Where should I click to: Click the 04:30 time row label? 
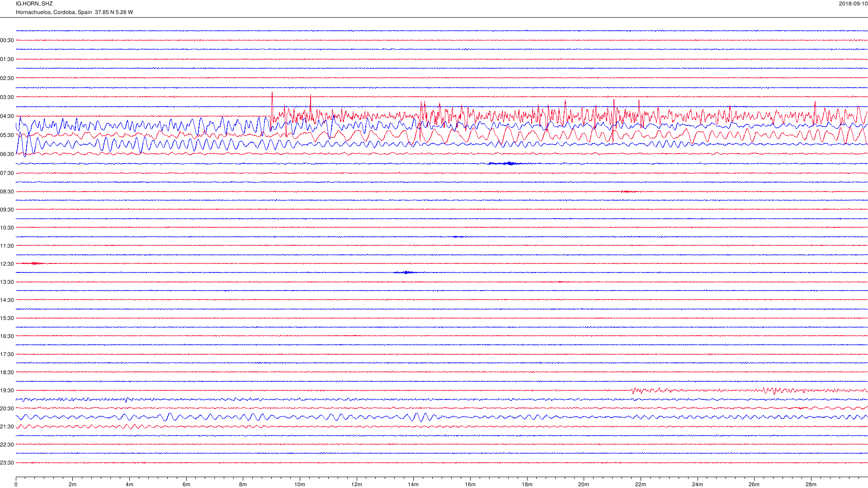click(7, 116)
